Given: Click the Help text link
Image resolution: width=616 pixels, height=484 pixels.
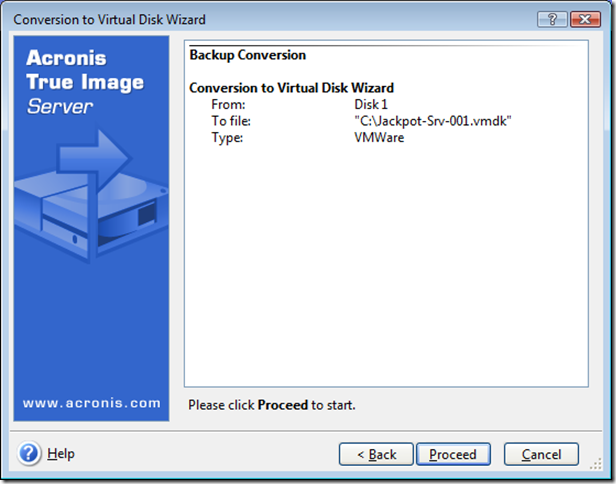Looking at the screenshot, I should pos(61,453).
